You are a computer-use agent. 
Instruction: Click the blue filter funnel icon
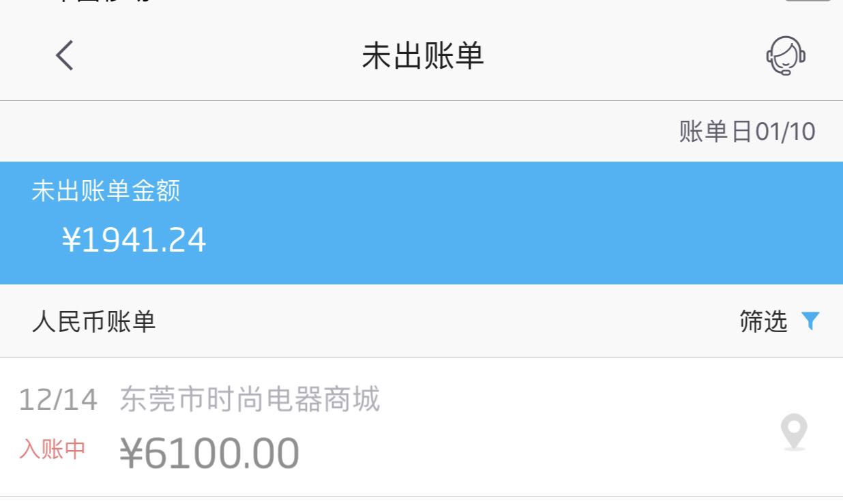pyautogui.click(x=810, y=321)
